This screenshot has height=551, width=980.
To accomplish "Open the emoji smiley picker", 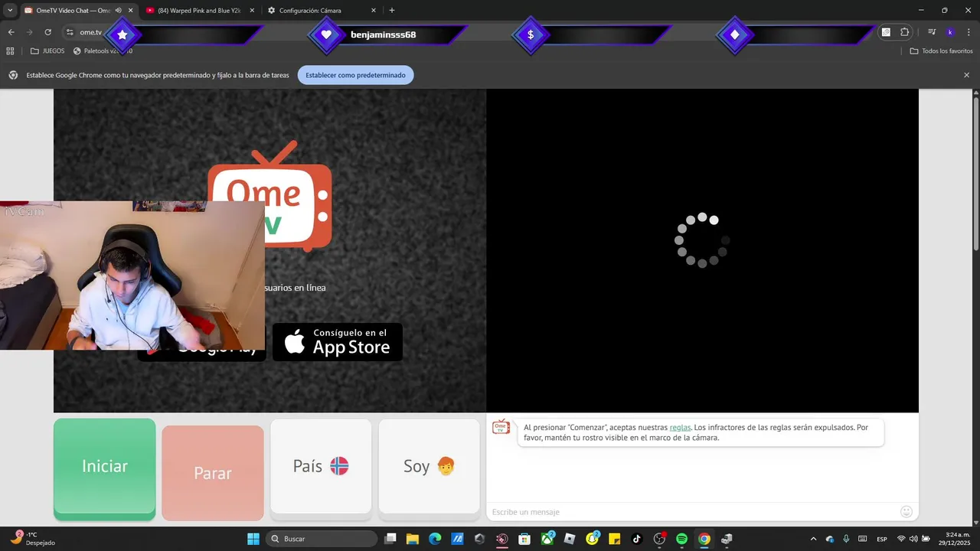I will coord(906,512).
